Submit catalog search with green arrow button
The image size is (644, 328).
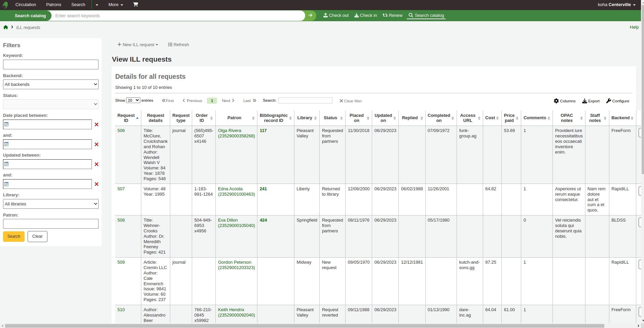point(310,15)
